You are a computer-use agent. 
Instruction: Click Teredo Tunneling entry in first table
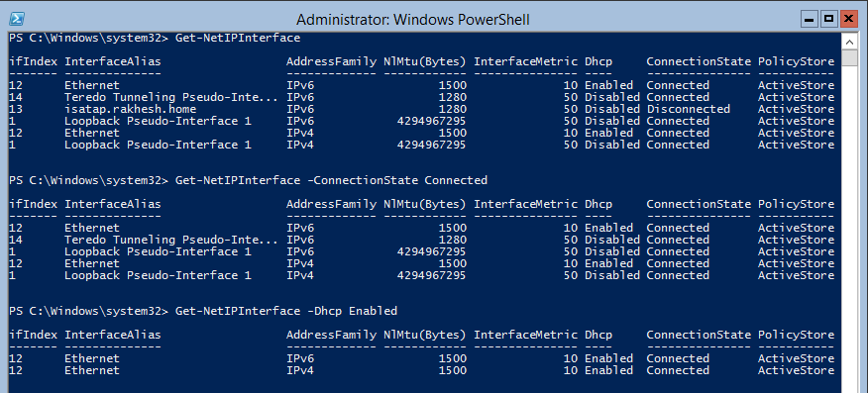171,97
